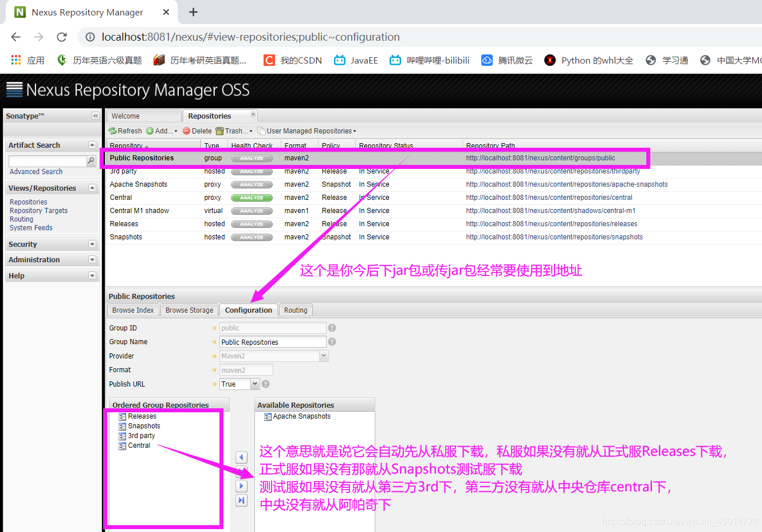Image resolution: width=762 pixels, height=532 pixels.
Task: Open the Apps bookmarks shortcut
Action: click(28, 60)
